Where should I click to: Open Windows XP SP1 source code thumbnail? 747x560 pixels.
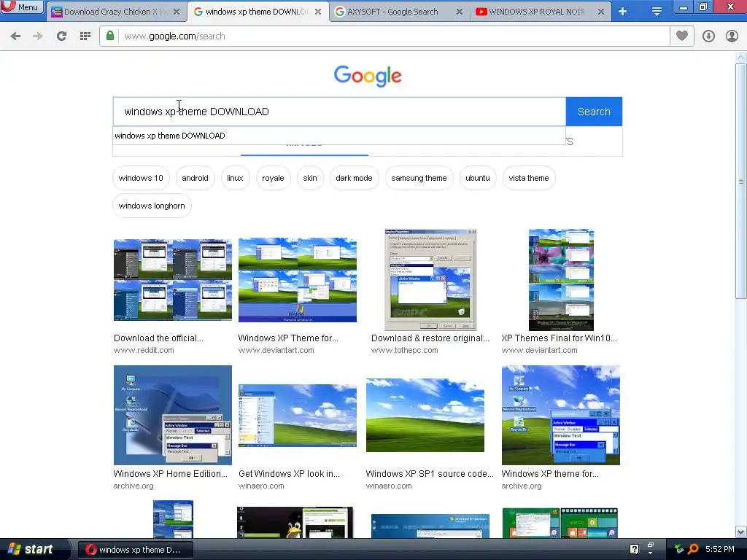click(x=425, y=415)
